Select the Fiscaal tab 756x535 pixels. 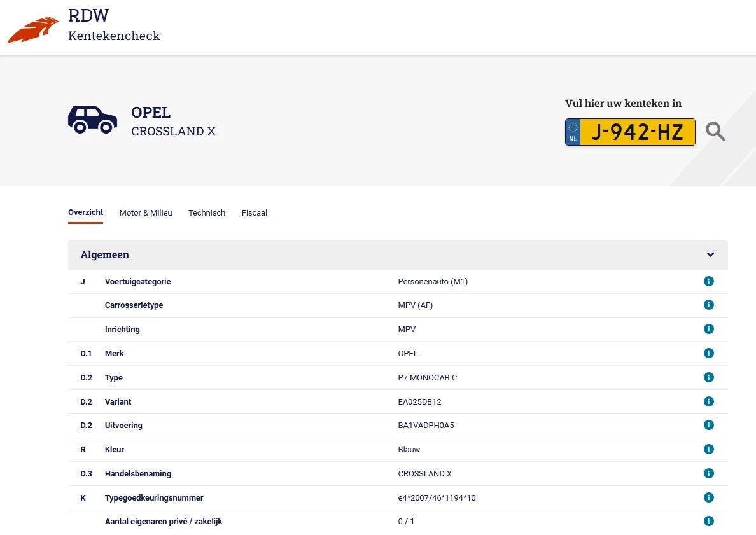click(x=255, y=213)
